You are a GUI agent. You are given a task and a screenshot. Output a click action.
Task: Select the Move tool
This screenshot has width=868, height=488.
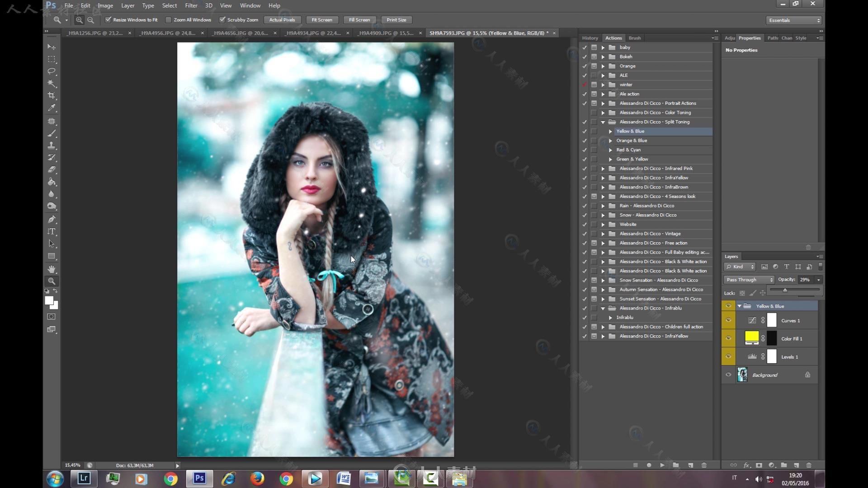tap(52, 47)
